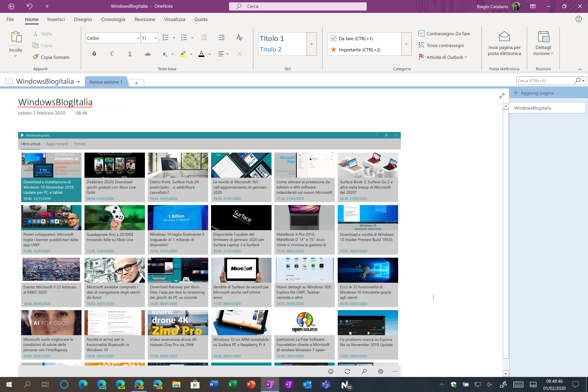Toggle Da fare (CTRL+1) tag checkbox
This screenshot has height=392, width=588.
click(333, 38)
